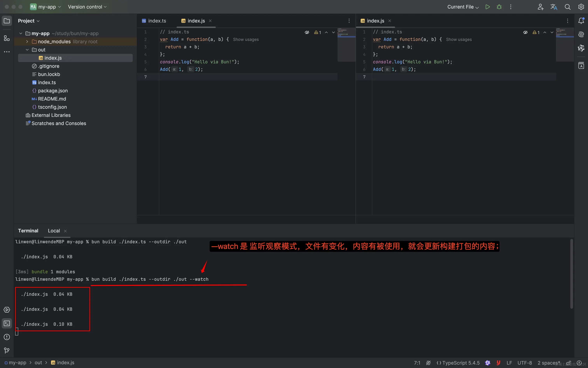
Task: Click the terminal vertical scrollbar
Action: 571,274
